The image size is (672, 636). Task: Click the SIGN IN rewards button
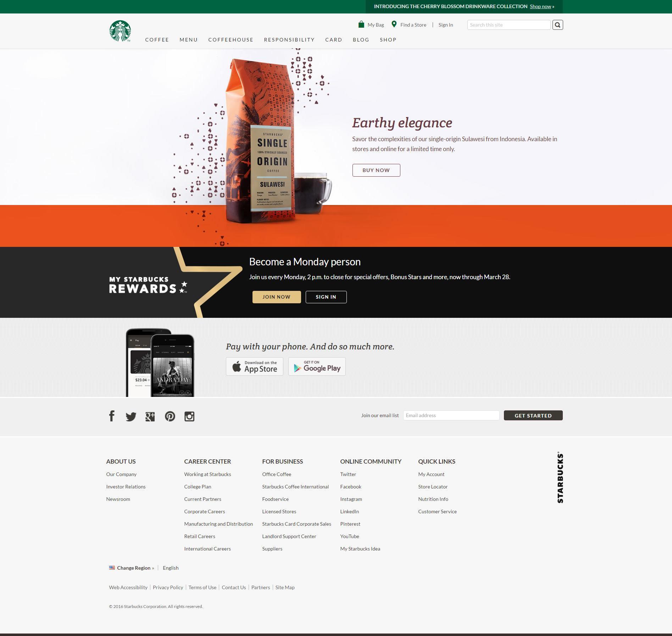(x=326, y=297)
